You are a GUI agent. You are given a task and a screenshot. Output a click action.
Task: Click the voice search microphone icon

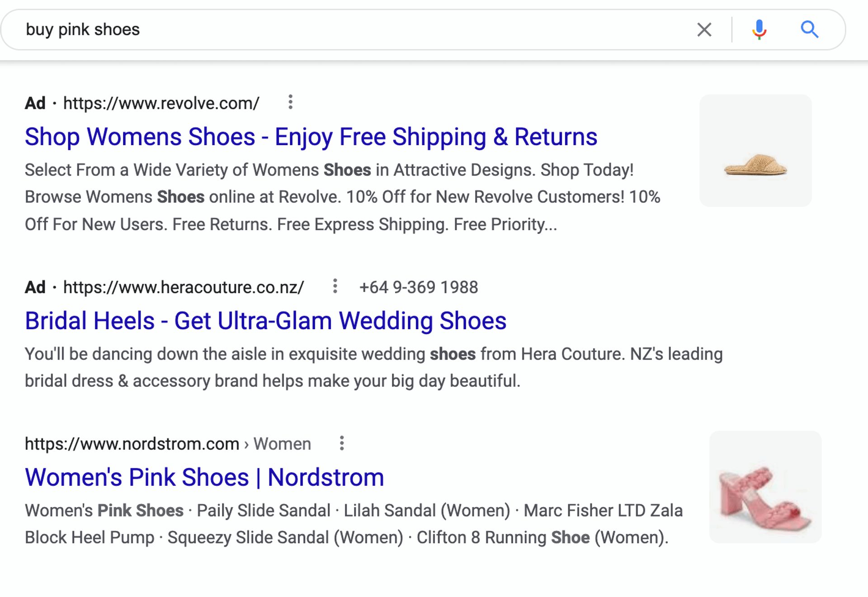coord(759,29)
